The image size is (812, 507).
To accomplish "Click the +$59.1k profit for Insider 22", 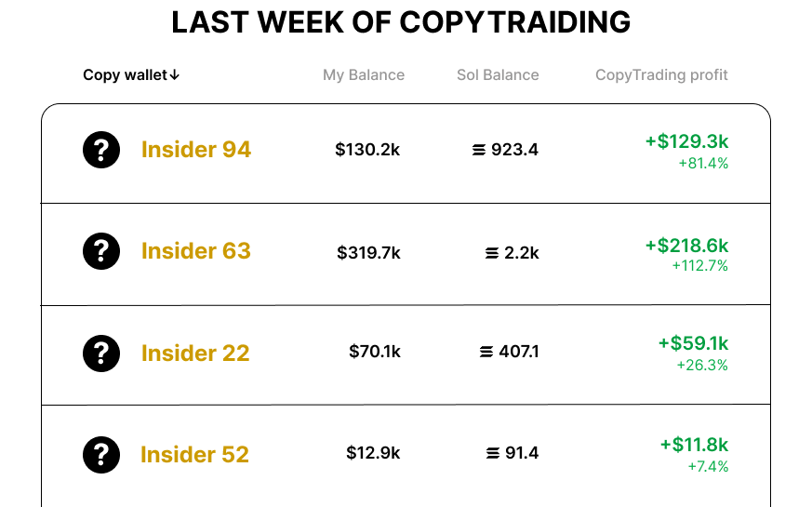I will pyautogui.click(x=693, y=343).
